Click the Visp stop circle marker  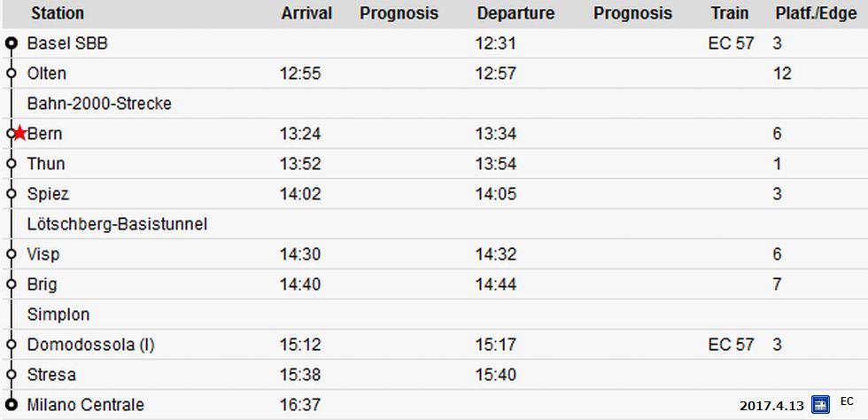[x=11, y=253]
